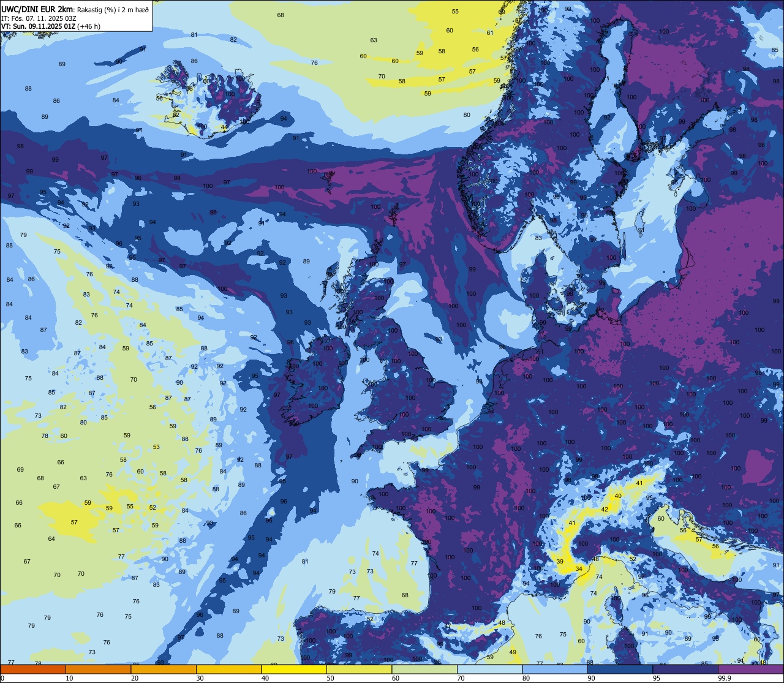
Task: Click the '95' tick label on the color scale
Action: pos(657,678)
